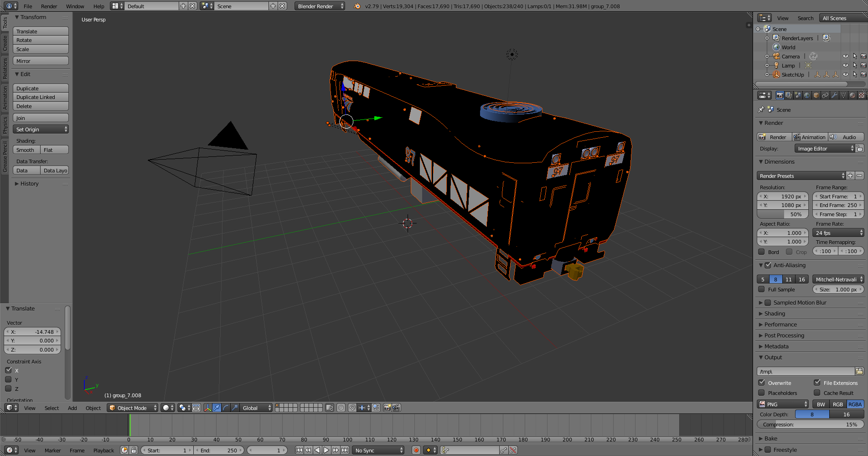Click the Translate button
The width and height of the screenshot is (868, 456).
(x=41, y=31)
